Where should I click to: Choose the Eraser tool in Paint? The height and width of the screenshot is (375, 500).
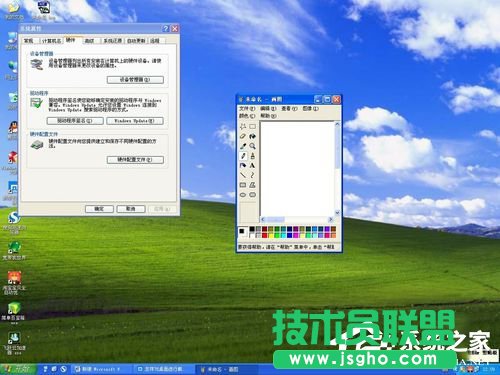coord(243,136)
